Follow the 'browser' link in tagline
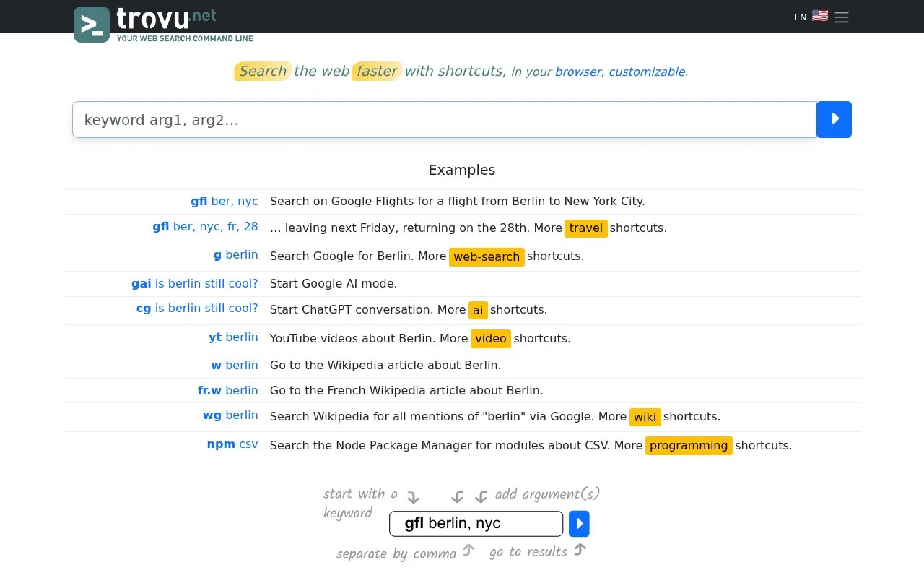 coord(578,72)
